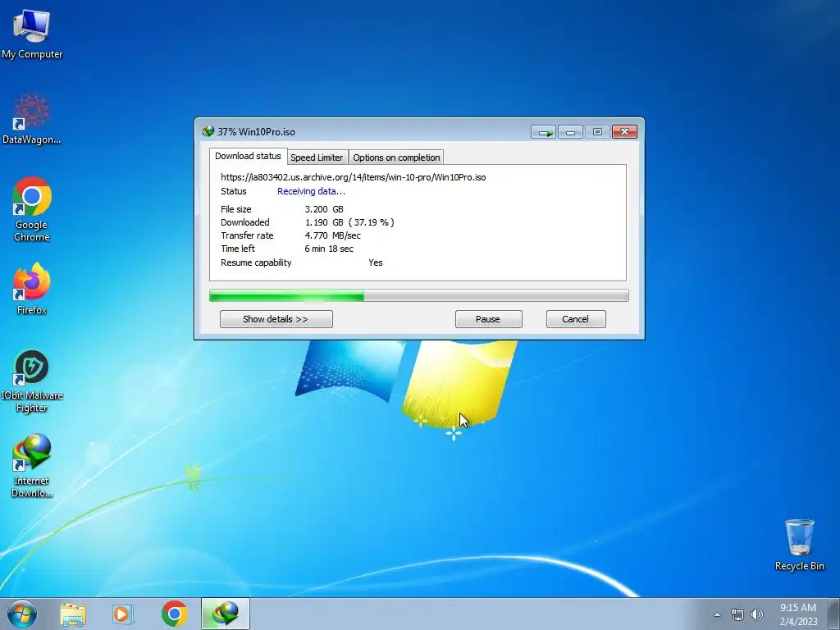Image resolution: width=840 pixels, height=630 pixels.
Task: Open Windows Media Player from the taskbar
Action: 123,614
